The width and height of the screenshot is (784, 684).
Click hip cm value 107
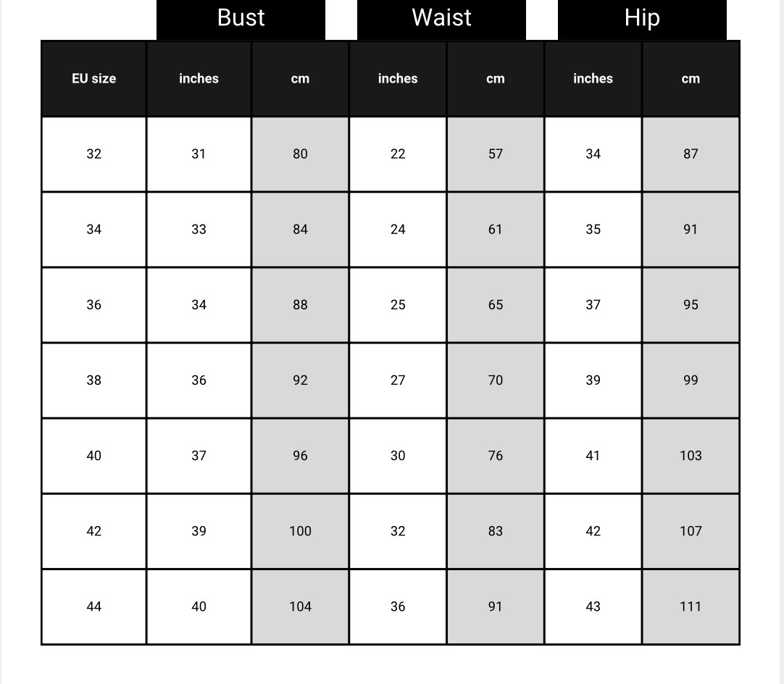click(691, 531)
